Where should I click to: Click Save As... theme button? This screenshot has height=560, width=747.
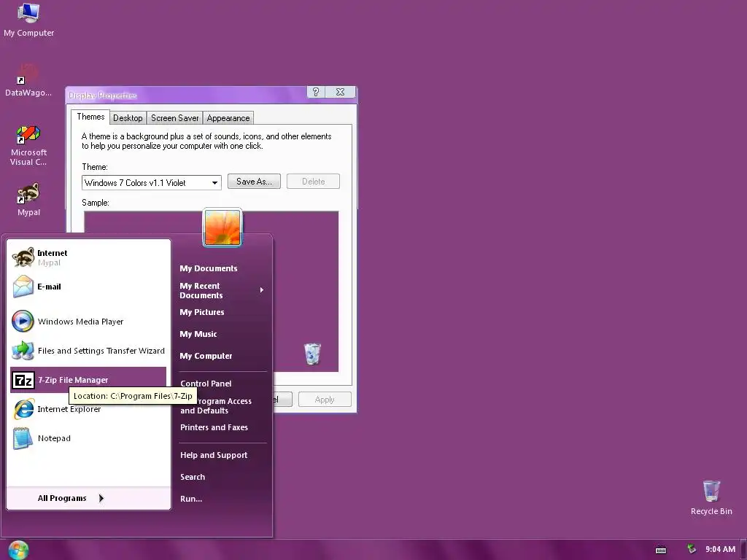(x=254, y=182)
